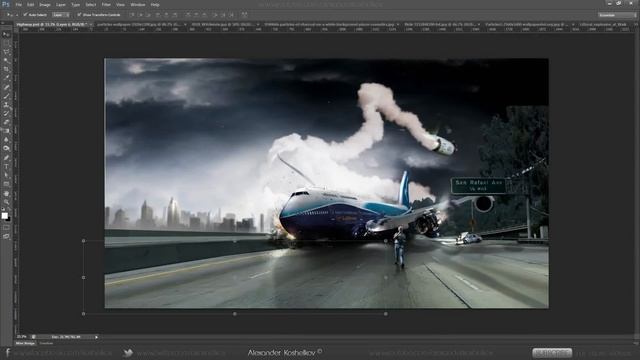This screenshot has width=640, height=360.
Task: Select the Brush tool
Action: coord(6,96)
